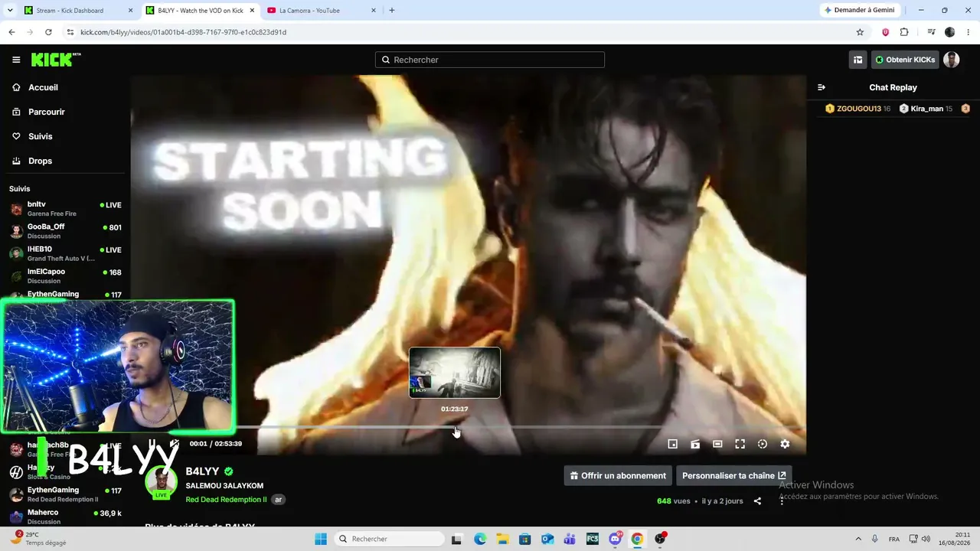Open the IHEB10 followed channel

point(65,253)
